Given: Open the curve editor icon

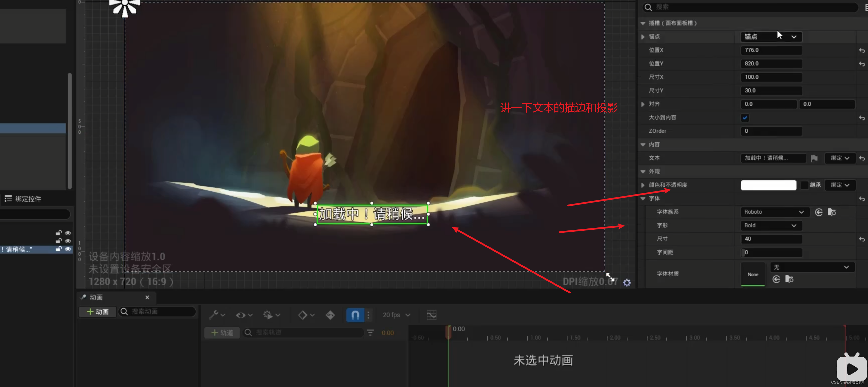Looking at the screenshot, I should pyautogui.click(x=432, y=315).
